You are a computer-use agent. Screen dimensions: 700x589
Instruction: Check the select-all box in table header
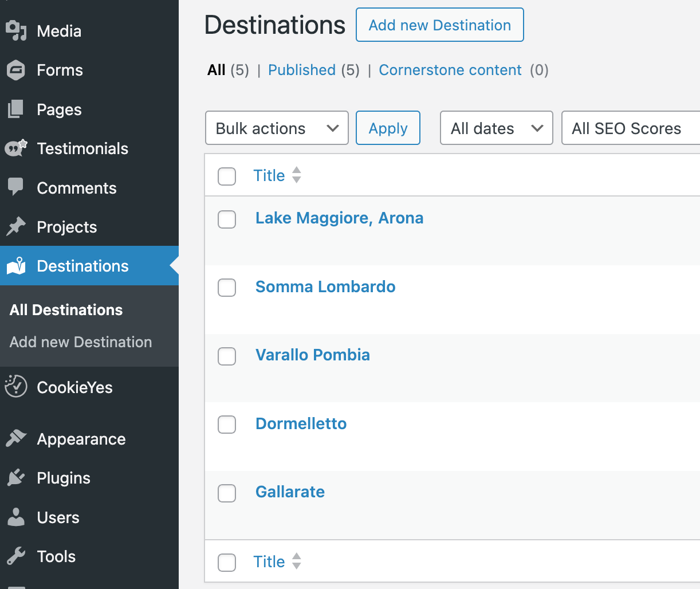coord(227,176)
